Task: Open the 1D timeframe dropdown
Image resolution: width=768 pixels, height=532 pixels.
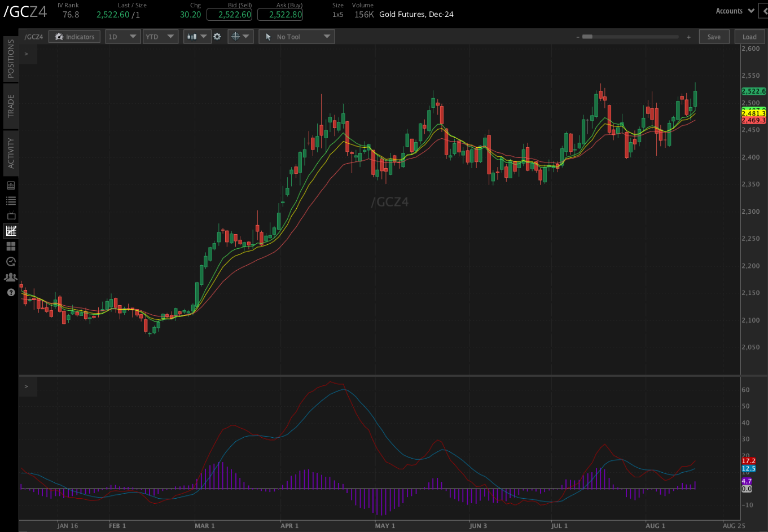Action: point(122,36)
